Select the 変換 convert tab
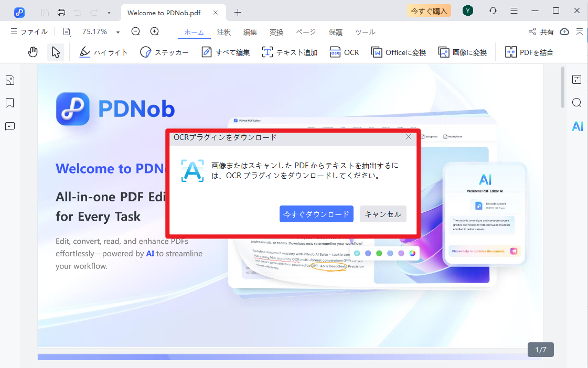588x368 pixels. (x=276, y=32)
